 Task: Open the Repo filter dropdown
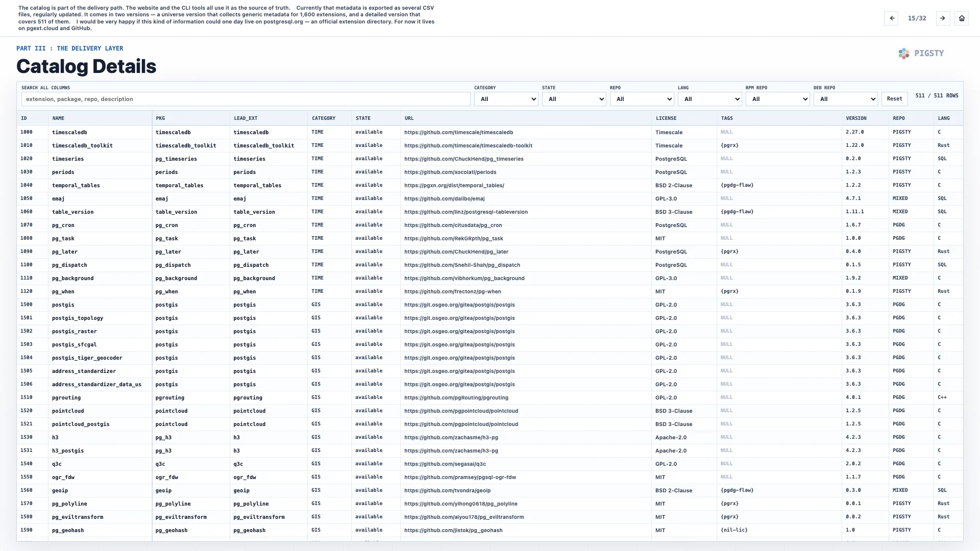642,99
